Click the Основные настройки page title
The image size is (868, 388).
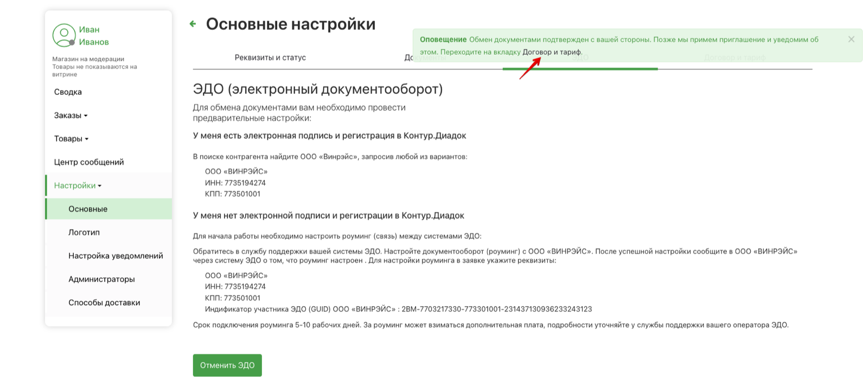point(291,24)
